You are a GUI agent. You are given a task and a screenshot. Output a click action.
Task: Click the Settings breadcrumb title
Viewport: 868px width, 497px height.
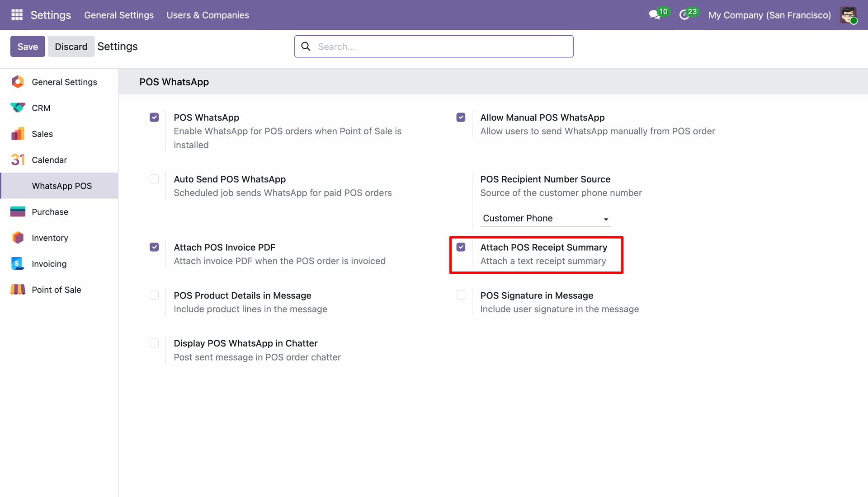click(x=118, y=47)
